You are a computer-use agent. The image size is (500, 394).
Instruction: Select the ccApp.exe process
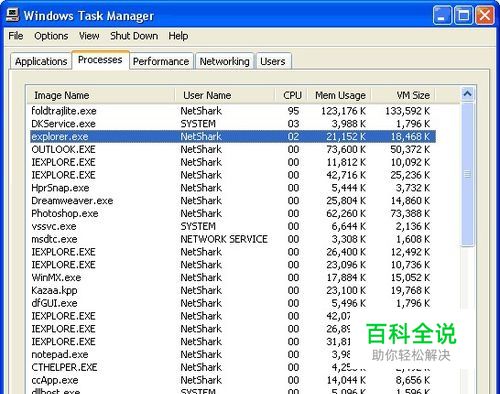(233, 380)
